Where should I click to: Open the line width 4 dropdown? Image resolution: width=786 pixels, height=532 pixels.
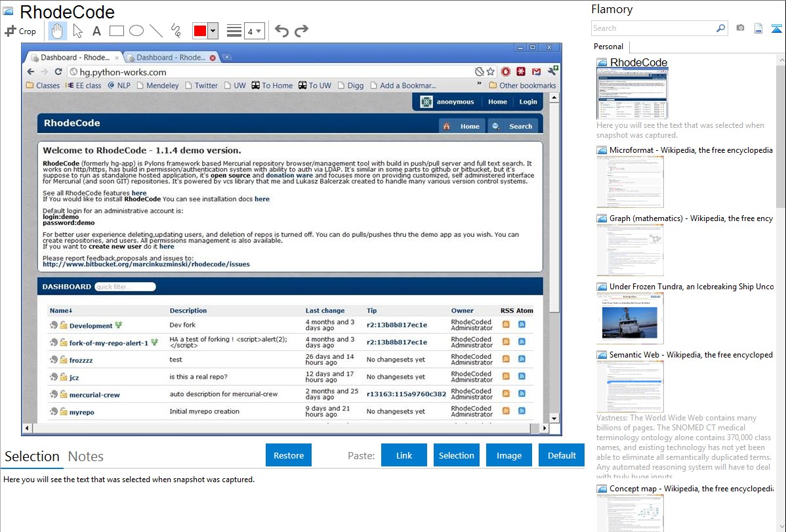255,31
